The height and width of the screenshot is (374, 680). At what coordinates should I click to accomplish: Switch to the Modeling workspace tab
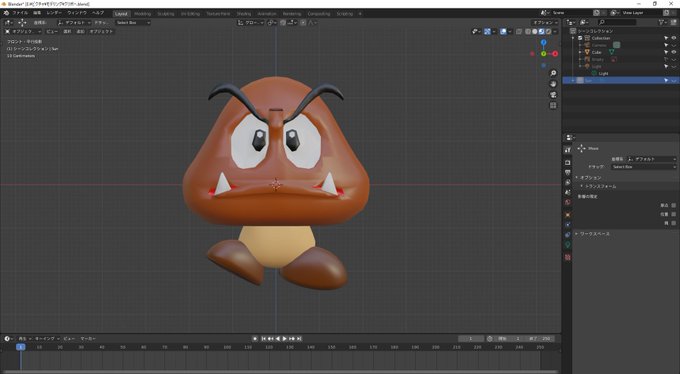click(142, 14)
